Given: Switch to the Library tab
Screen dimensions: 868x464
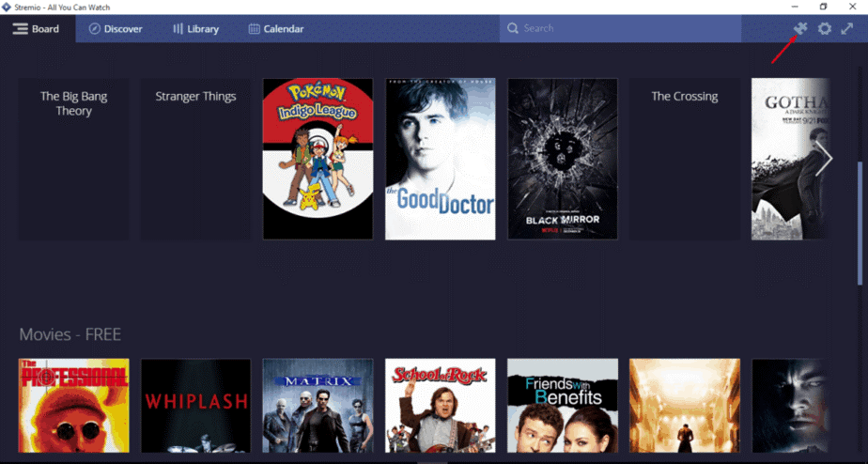Looking at the screenshot, I should (195, 29).
